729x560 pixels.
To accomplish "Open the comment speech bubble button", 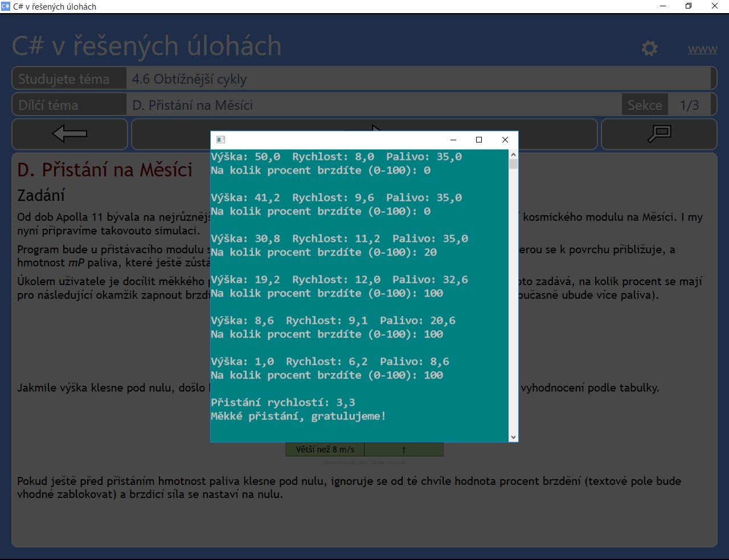I will click(659, 134).
